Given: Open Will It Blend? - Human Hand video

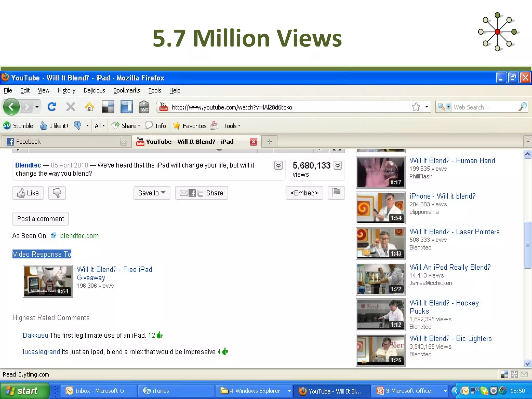Looking at the screenshot, I should pos(452,161).
